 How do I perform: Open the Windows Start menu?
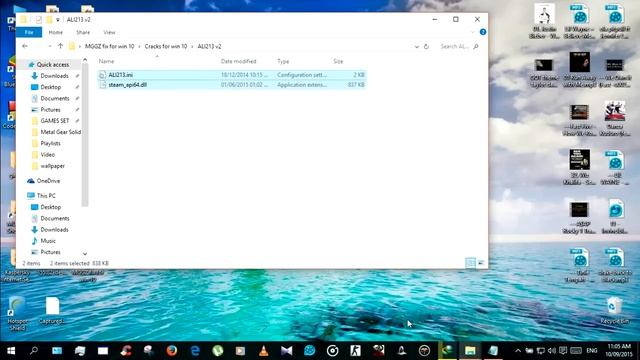(11, 351)
